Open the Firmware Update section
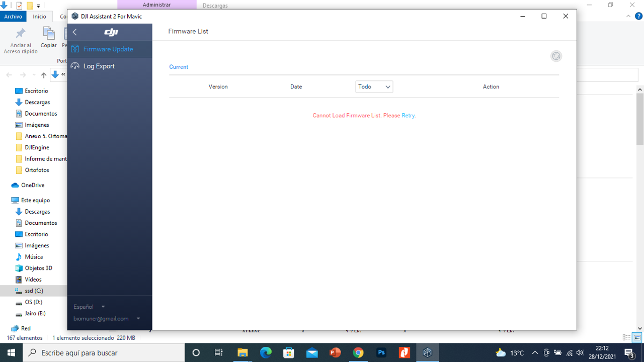The height and width of the screenshot is (362, 644). (110, 49)
